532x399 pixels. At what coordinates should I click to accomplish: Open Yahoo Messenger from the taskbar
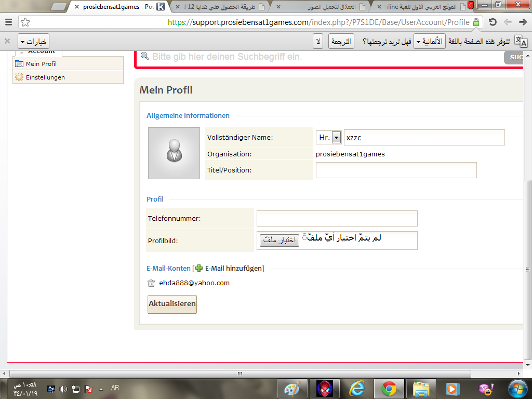[x=486, y=389]
